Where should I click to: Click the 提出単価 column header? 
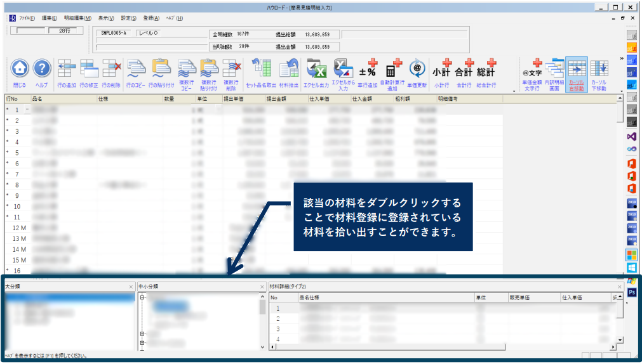coord(234,99)
